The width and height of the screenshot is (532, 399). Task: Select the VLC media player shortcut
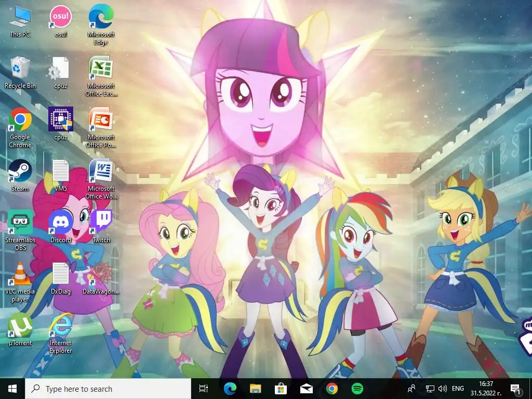click(20, 282)
